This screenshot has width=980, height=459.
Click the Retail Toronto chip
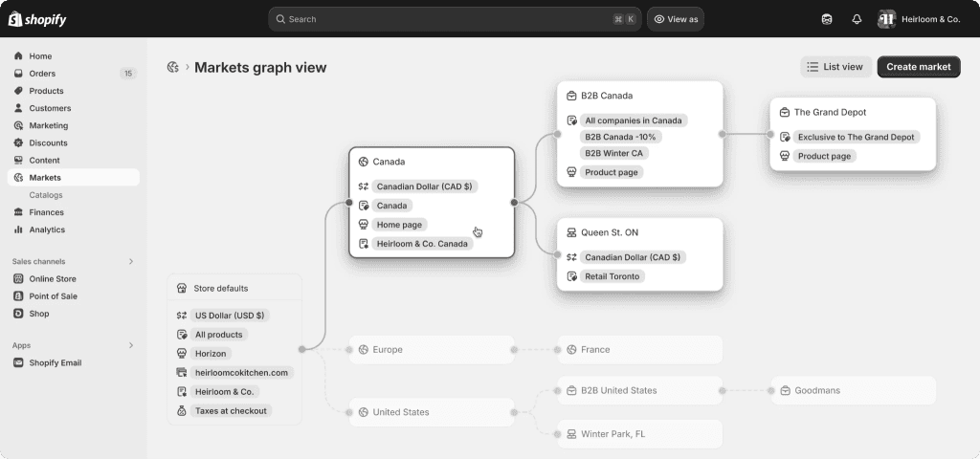612,276
